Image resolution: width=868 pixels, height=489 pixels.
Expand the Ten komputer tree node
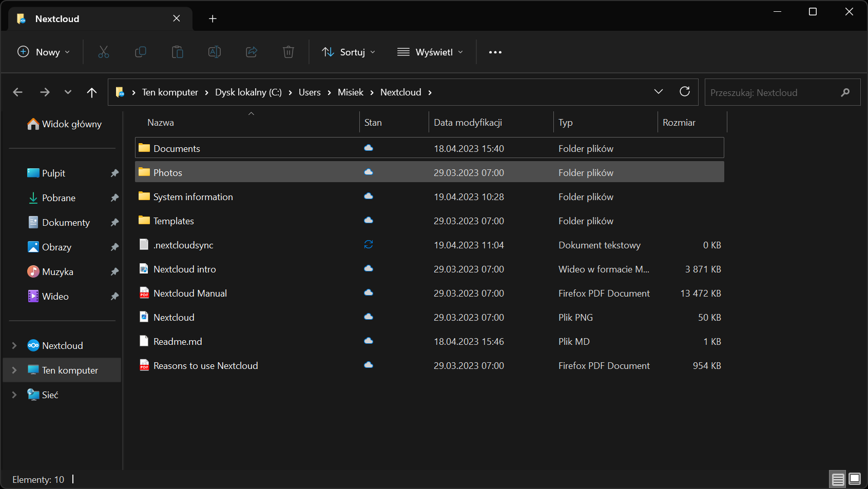tap(14, 370)
